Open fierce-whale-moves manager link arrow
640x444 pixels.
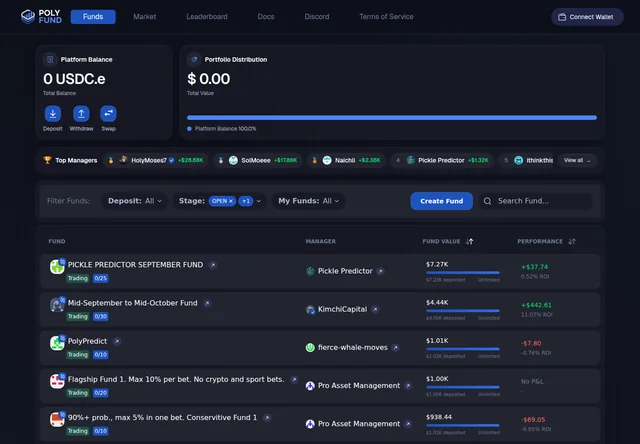click(x=396, y=348)
